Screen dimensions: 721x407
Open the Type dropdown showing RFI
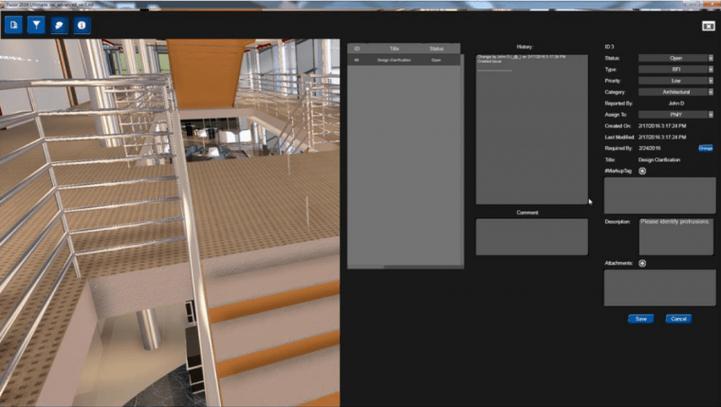tap(675, 69)
